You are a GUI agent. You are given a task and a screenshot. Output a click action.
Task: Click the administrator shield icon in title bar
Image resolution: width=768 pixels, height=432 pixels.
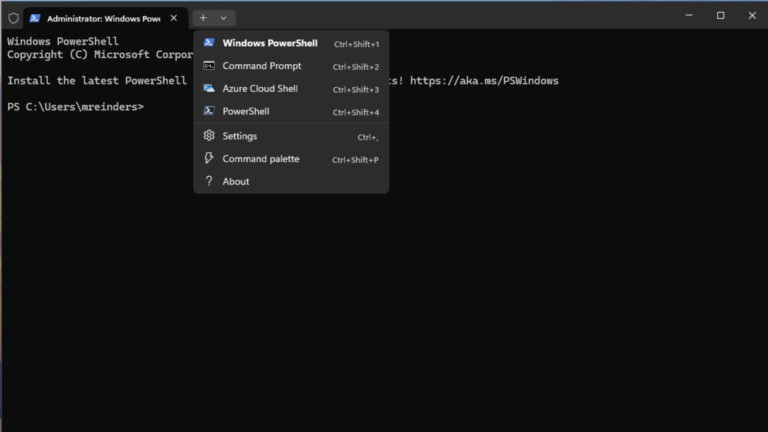(13, 18)
